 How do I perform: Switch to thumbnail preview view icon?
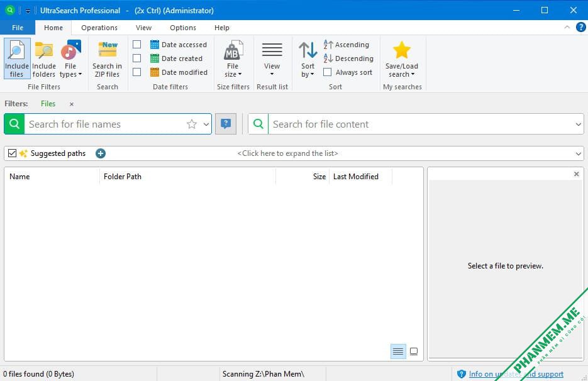click(414, 351)
